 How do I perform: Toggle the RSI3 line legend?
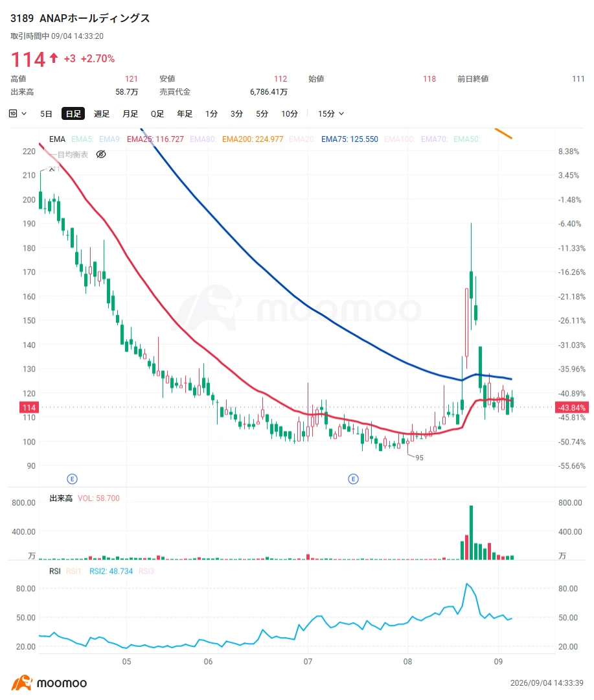(147, 571)
